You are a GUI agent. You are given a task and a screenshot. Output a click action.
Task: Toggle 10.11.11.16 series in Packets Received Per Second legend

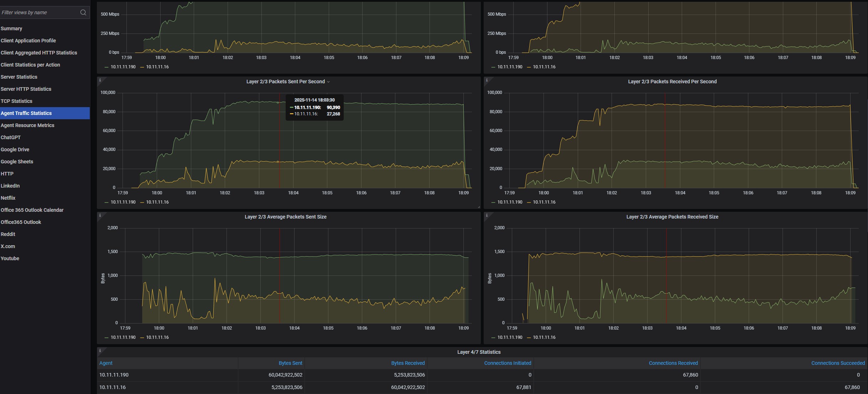tap(544, 202)
